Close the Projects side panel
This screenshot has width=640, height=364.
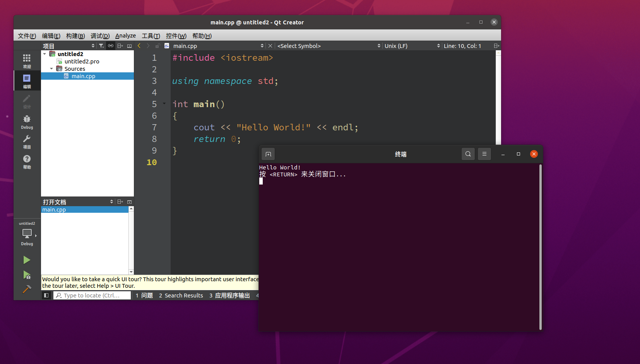[130, 46]
